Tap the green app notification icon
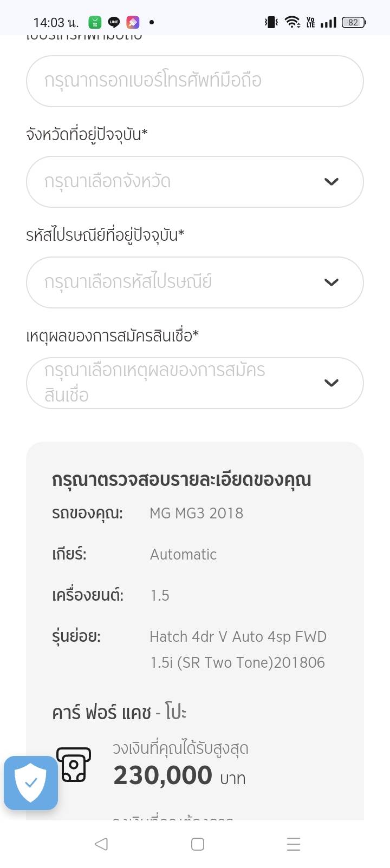 click(x=95, y=22)
